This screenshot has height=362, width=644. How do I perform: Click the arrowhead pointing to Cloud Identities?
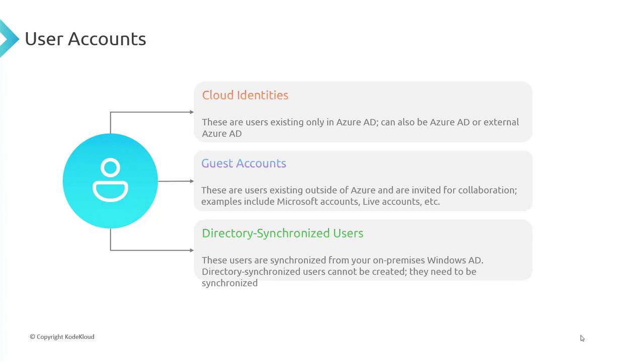point(192,112)
